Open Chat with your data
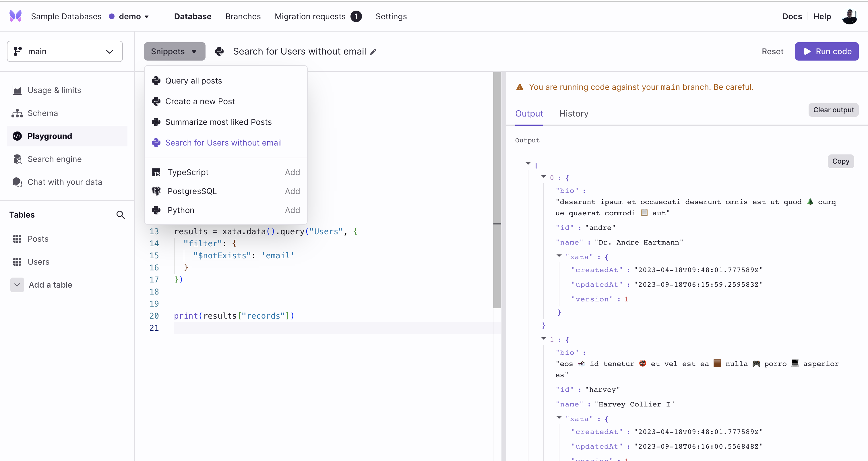 (x=64, y=182)
